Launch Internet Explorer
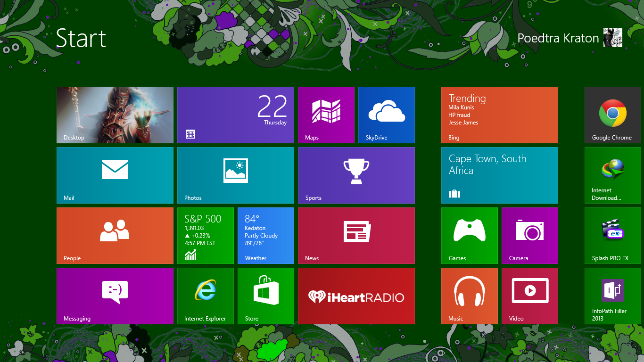Image resolution: width=644 pixels, height=362 pixels. click(x=205, y=296)
